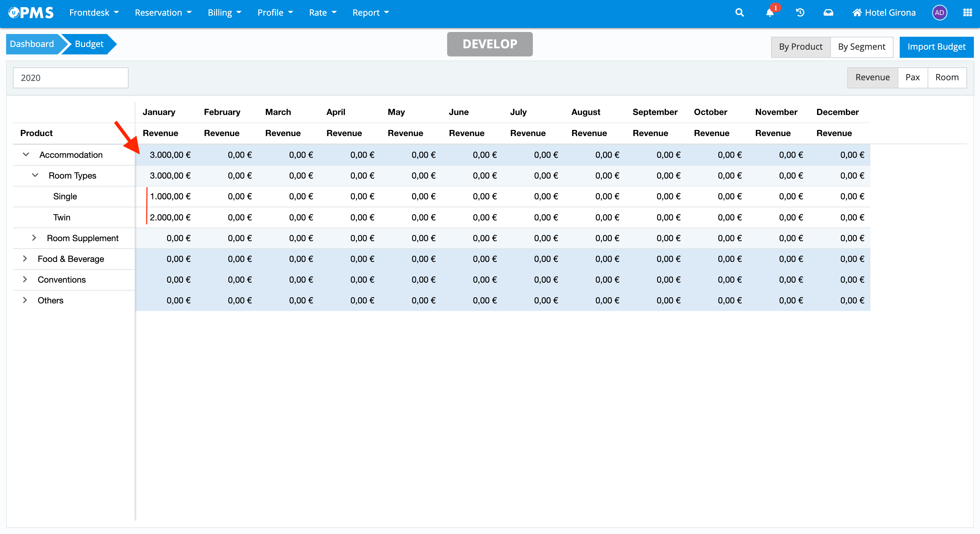The image size is (980, 534).
Task: Toggle the Room data view
Action: pos(947,78)
